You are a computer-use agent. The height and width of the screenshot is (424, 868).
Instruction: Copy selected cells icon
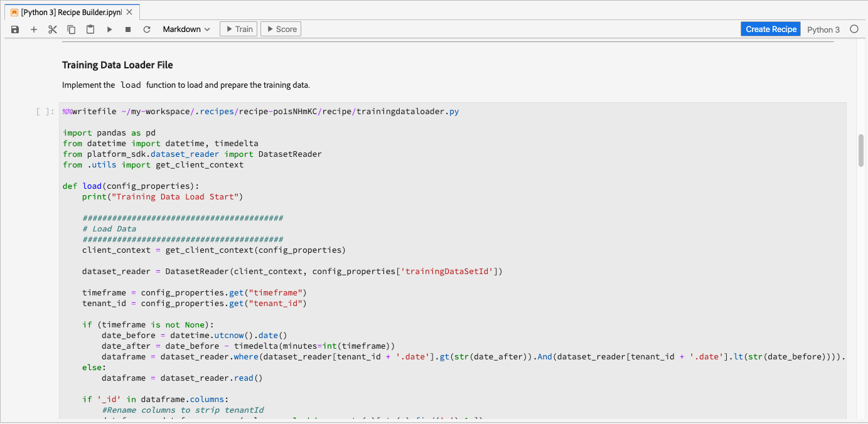tap(72, 29)
